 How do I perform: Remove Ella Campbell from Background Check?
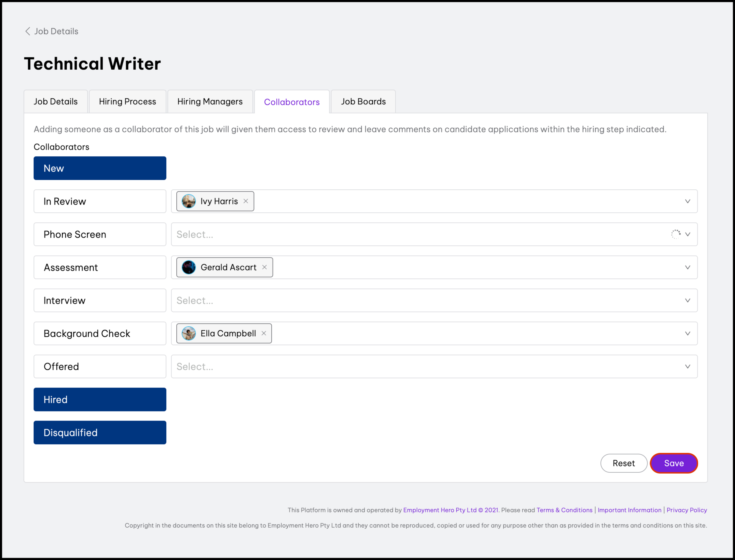pyautogui.click(x=264, y=333)
